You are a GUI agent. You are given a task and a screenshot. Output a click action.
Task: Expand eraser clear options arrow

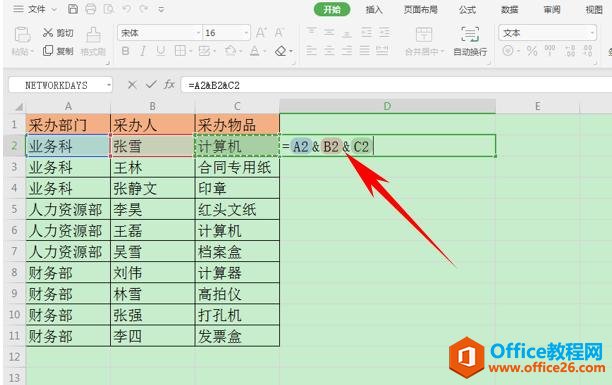291,52
